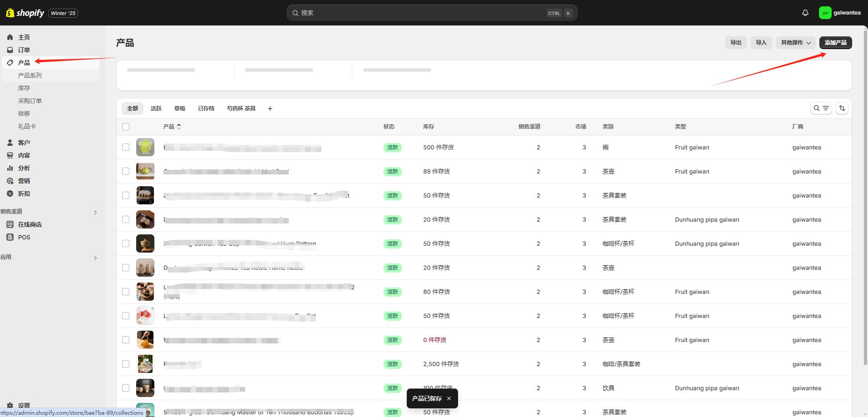The image size is (868, 417).
Task: Open 分析 analytics bar-chart icon
Action: pyautogui.click(x=10, y=168)
